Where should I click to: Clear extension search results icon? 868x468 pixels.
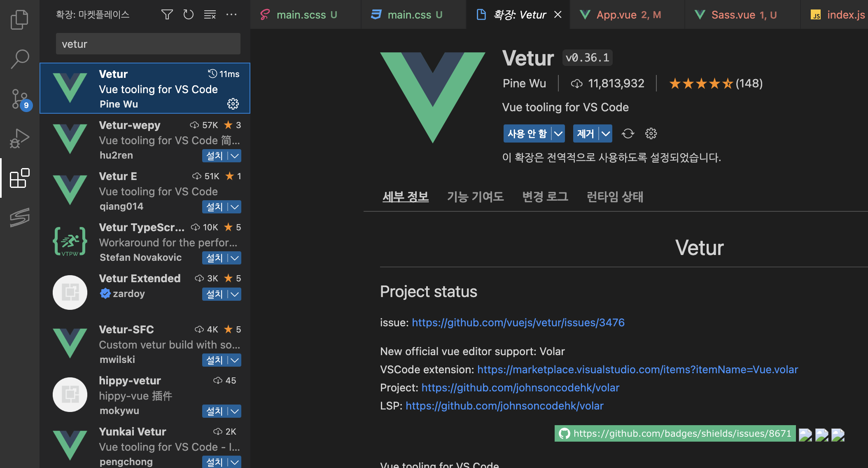click(210, 15)
